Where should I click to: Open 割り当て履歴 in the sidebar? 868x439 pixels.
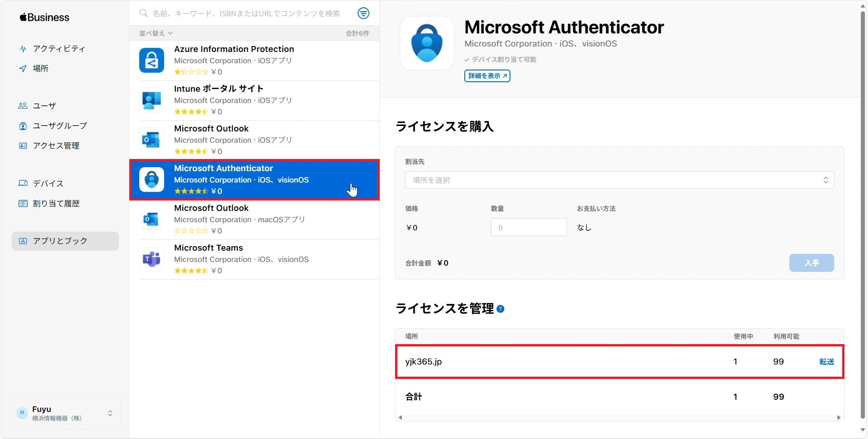coord(56,204)
